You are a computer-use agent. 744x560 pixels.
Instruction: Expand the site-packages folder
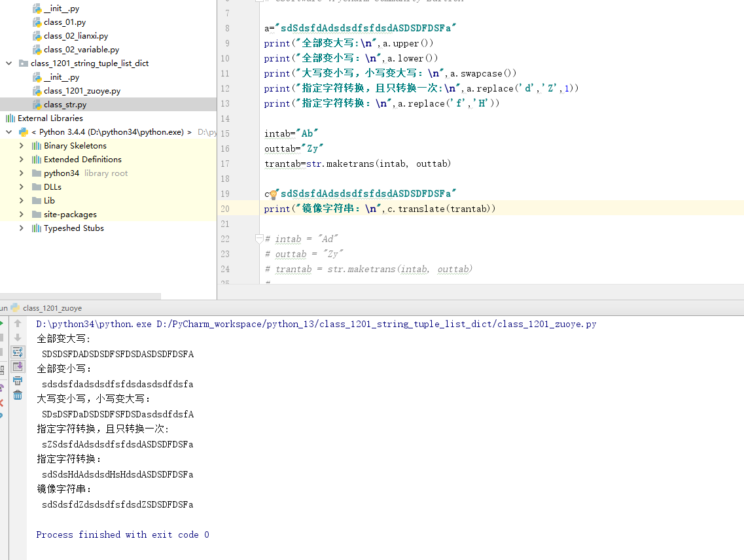click(22, 215)
